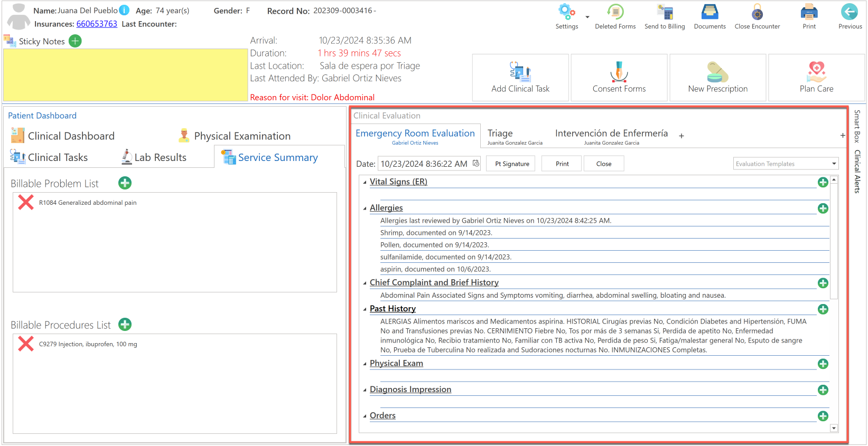This screenshot has height=446, width=868.
Task: Open the Settings gear icon
Action: click(x=566, y=12)
